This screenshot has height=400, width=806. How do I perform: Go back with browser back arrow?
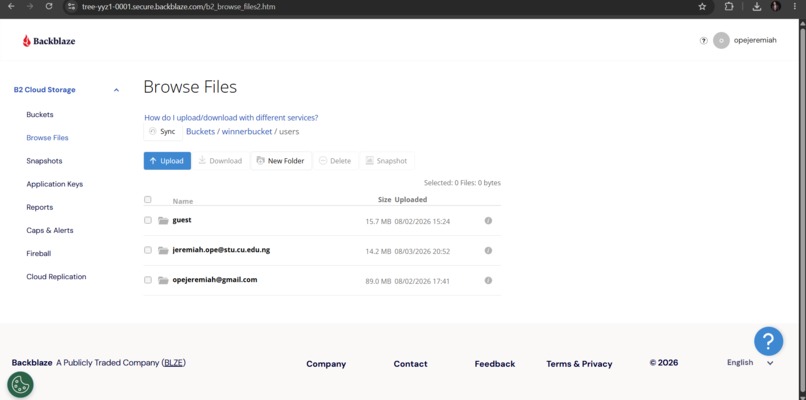click(x=12, y=7)
